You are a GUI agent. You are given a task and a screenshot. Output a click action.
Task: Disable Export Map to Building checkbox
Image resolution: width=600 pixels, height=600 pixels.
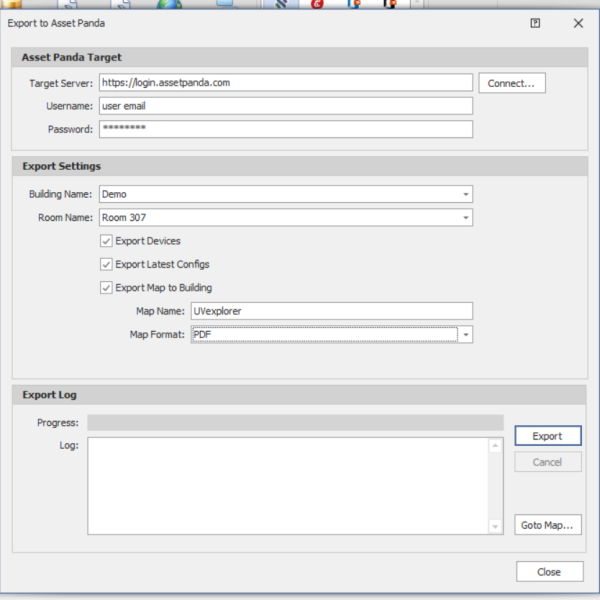[x=106, y=288]
